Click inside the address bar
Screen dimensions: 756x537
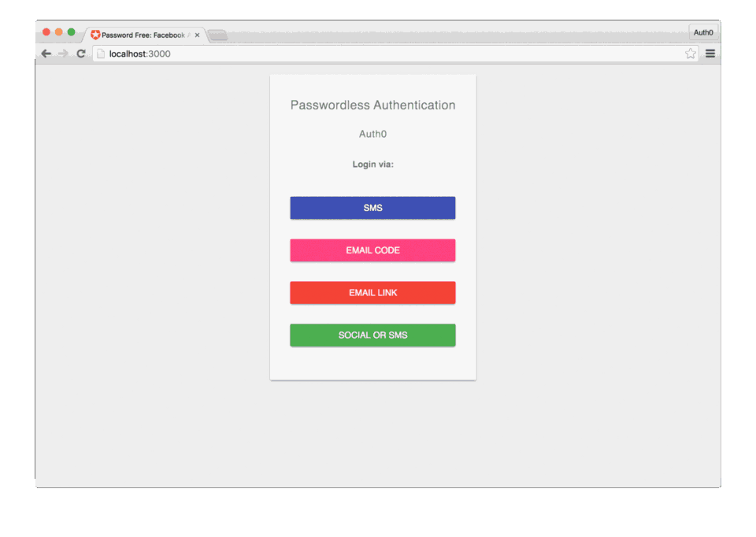coord(315,54)
